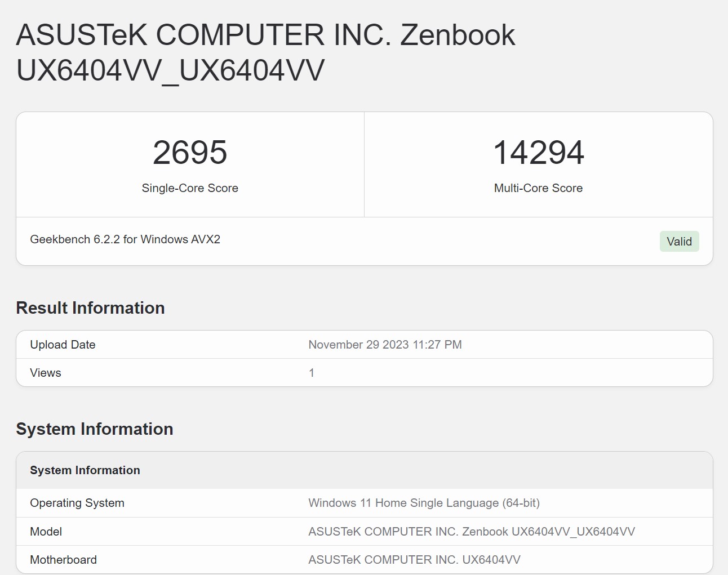
Task: Click the Windows 11 Home Single Language value
Action: [x=424, y=503]
